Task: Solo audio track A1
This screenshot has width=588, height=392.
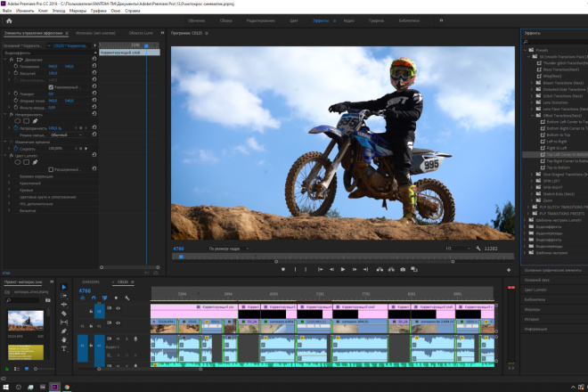Action: 127,339
